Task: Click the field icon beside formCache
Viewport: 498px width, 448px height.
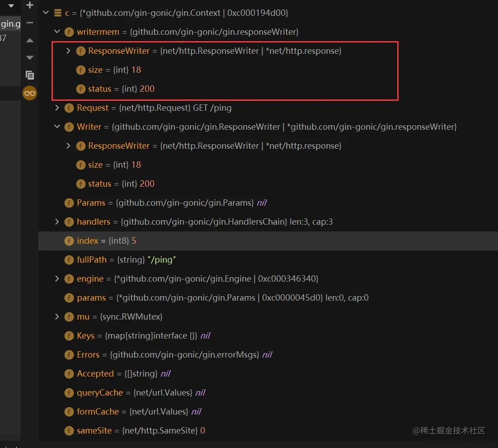Action: (69, 412)
